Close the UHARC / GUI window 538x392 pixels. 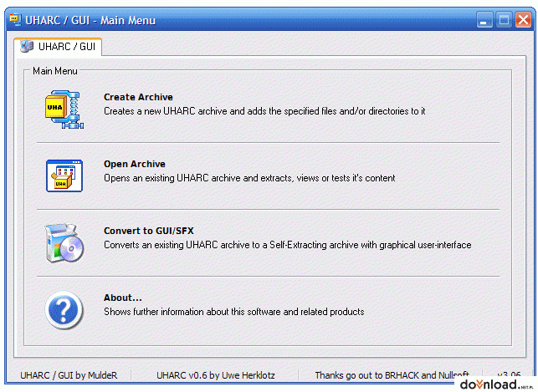(x=523, y=20)
